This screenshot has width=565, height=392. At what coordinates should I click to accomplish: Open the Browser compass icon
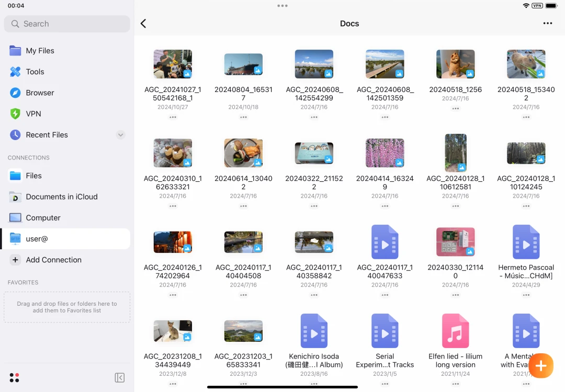(x=16, y=93)
